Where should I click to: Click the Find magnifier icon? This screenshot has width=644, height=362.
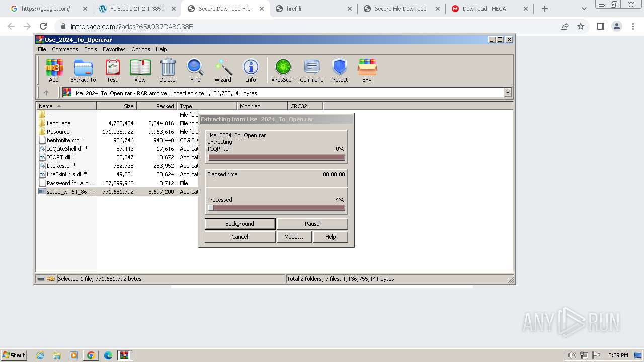195,70
